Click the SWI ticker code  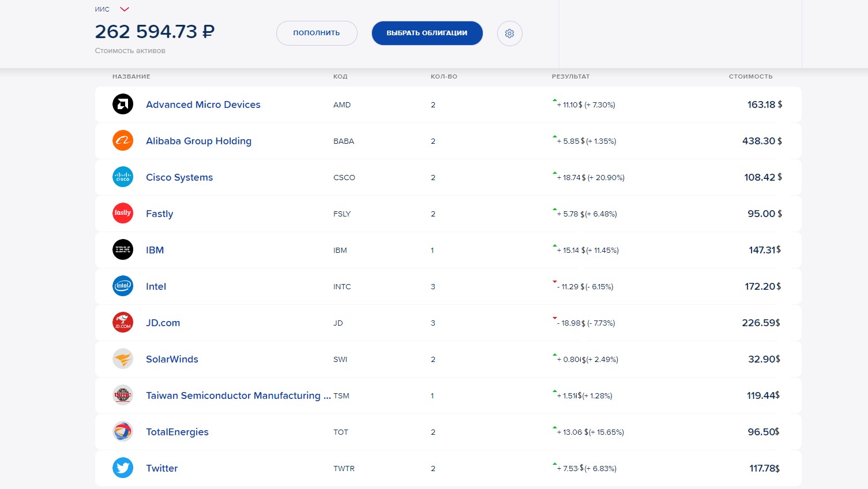tap(340, 360)
